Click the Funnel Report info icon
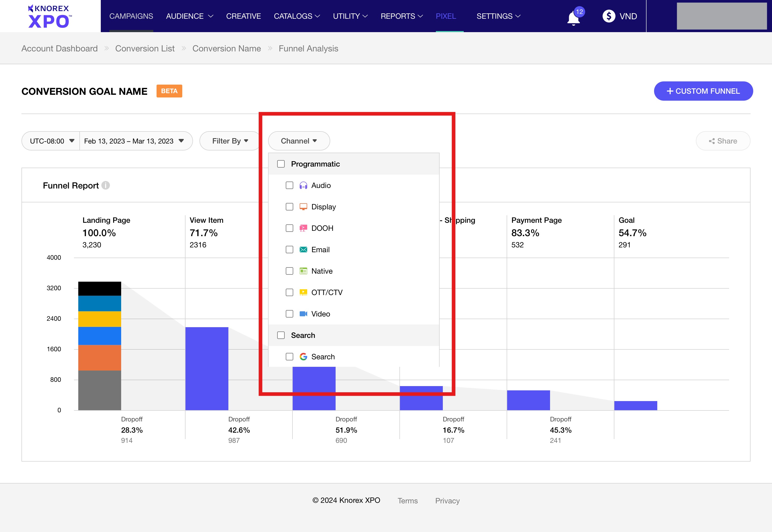The width and height of the screenshot is (772, 532). (106, 186)
